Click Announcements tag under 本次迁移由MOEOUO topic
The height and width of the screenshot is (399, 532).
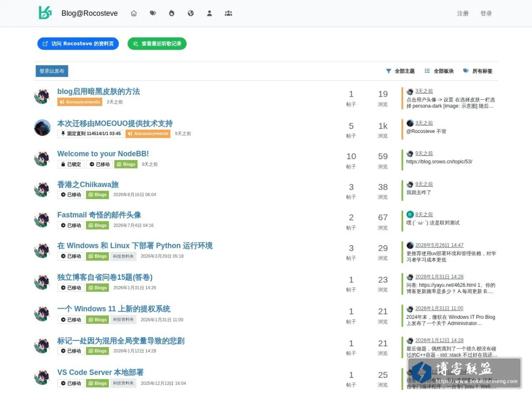(148, 133)
